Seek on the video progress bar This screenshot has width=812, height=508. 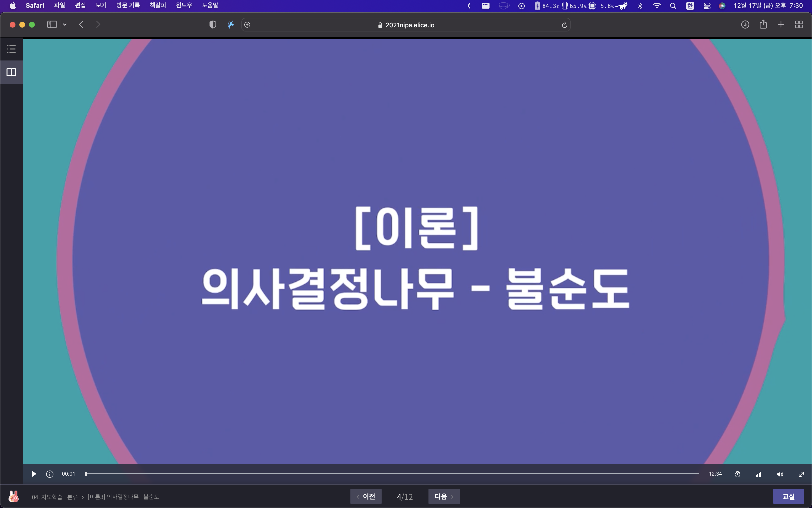click(392, 474)
